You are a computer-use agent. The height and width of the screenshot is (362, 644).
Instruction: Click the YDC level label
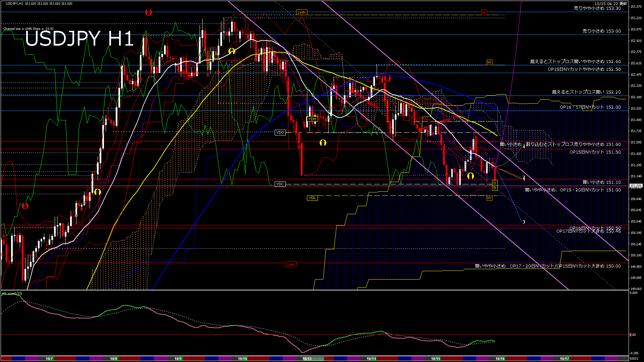[x=280, y=184]
